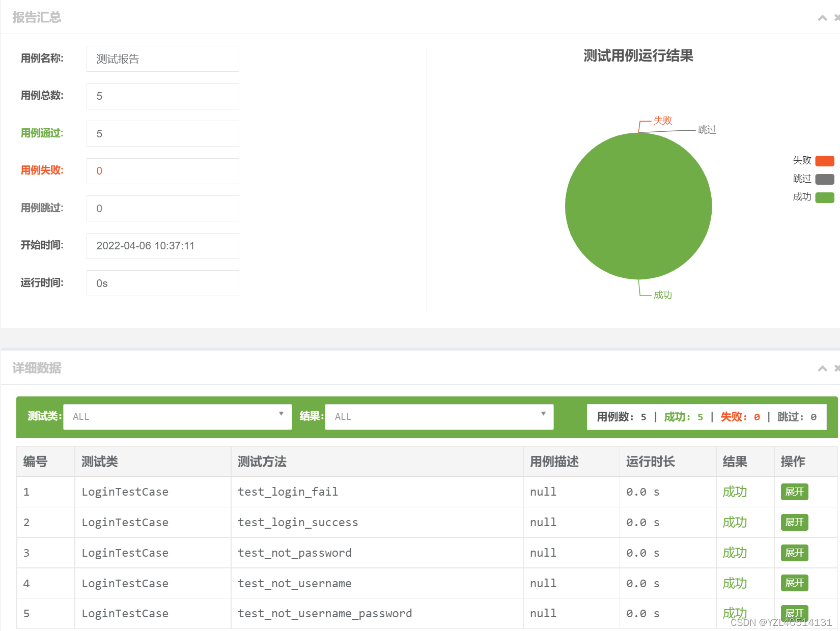Click the 用例跳过 field

click(x=163, y=208)
